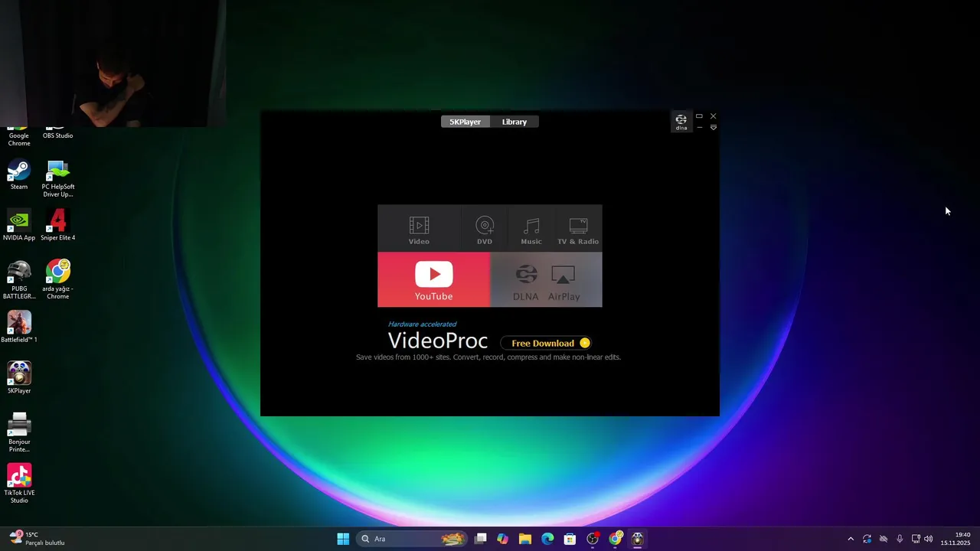Select the Sniper Elite 4 desktop icon
980x551 pixels.
tap(58, 226)
